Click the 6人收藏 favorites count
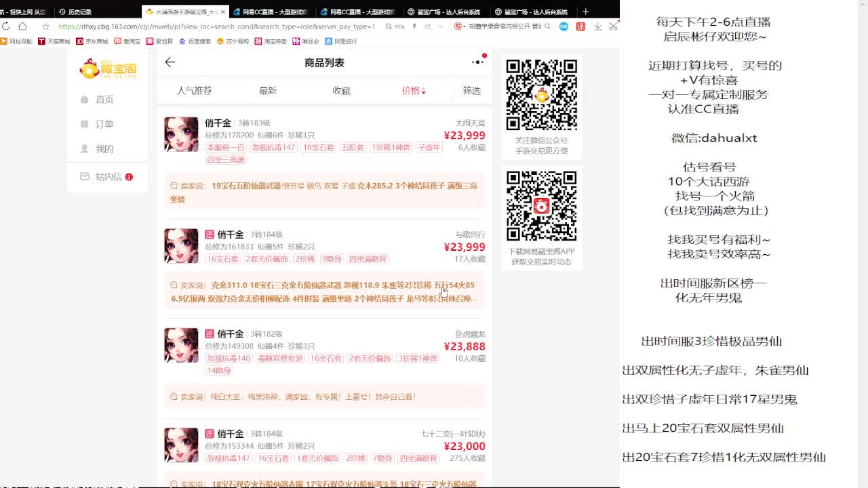Screen dimensions: 868x488 click(x=472, y=148)
